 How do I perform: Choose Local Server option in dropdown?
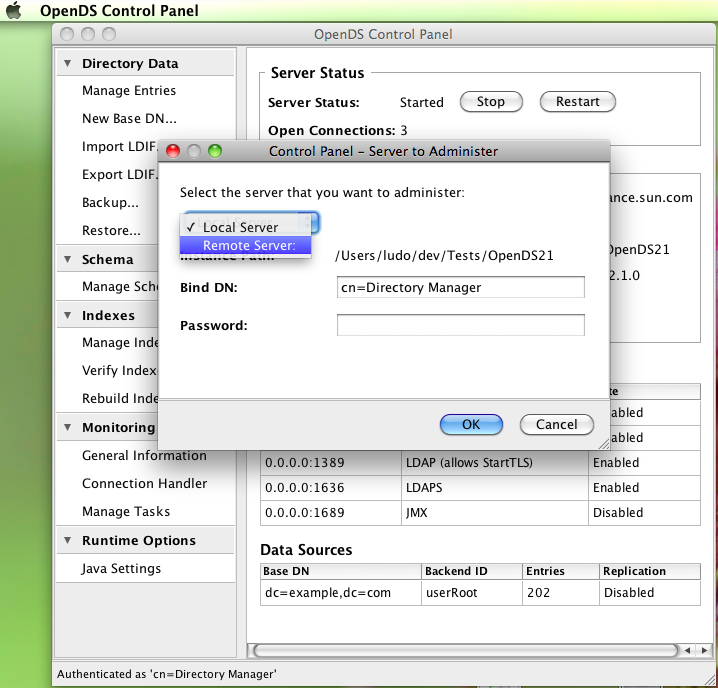pos(240,228)
